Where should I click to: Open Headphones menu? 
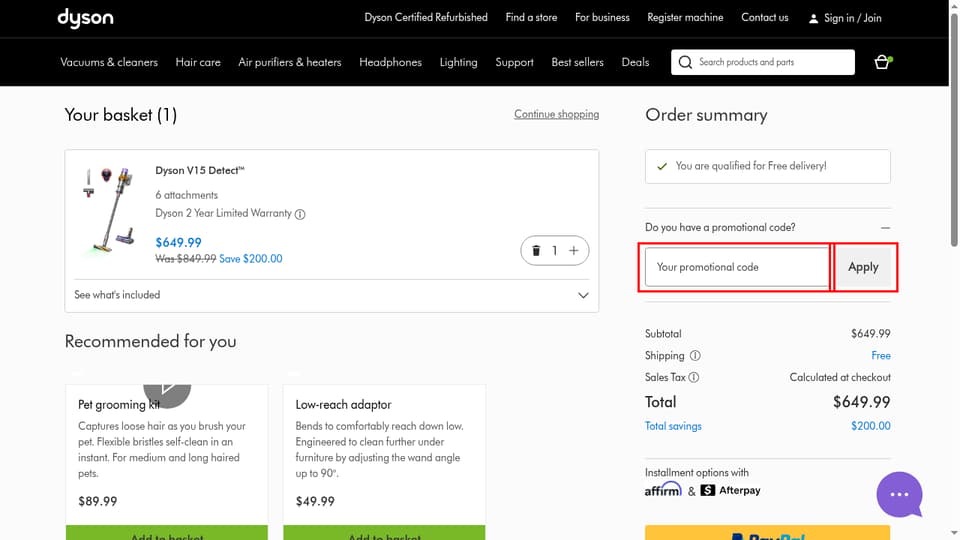coord(390,62)
